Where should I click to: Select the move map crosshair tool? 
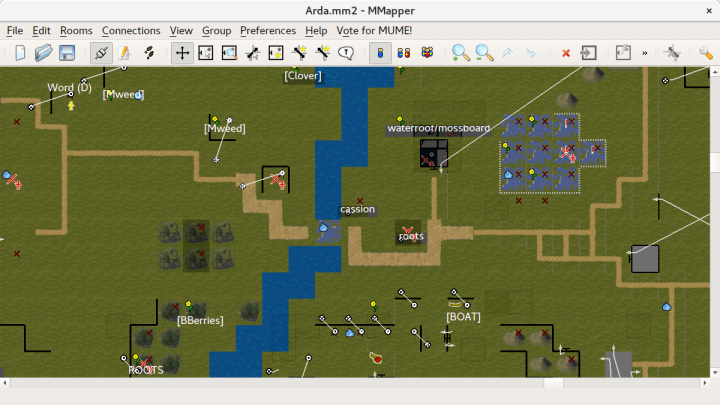(x=182, y=53)
